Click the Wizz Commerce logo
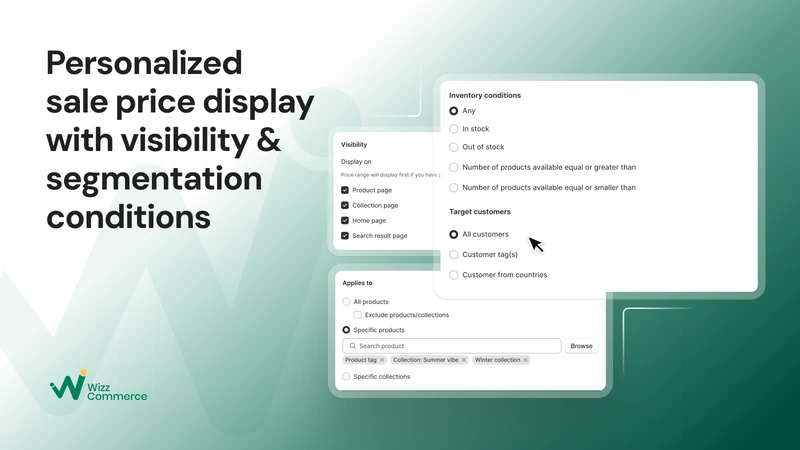 (x=98, y=386)
